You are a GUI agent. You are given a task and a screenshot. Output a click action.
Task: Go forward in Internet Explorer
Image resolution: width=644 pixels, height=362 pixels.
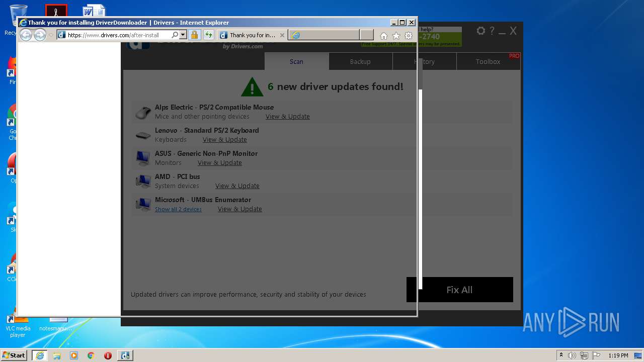(40, 35)
